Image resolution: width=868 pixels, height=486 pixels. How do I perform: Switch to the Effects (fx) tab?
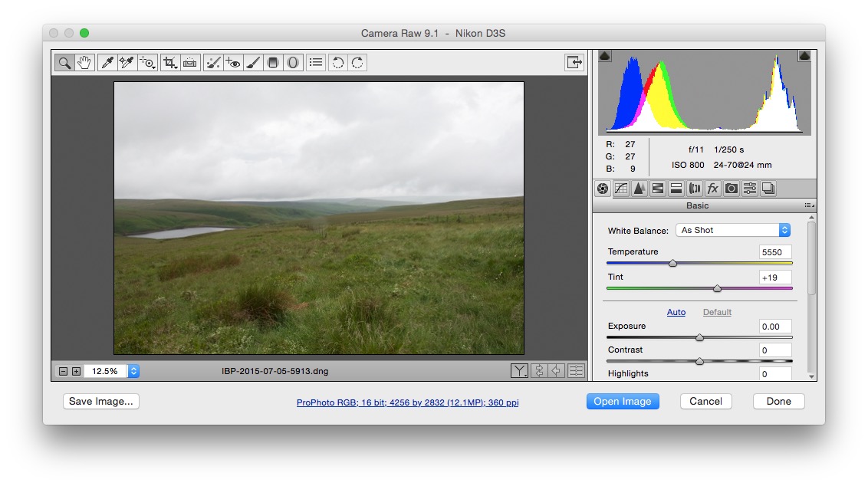[713, 189]
